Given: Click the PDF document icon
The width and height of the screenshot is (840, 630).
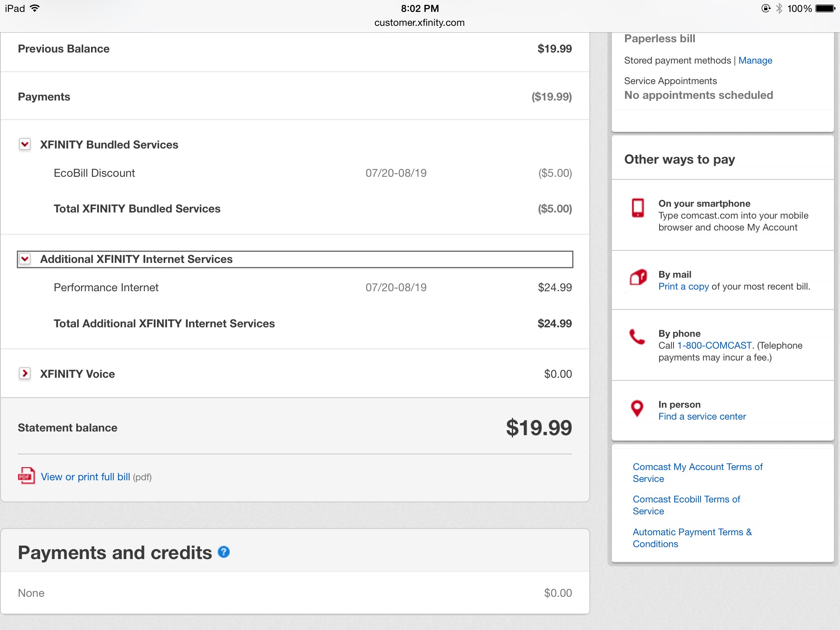Looking at the screenshot, I should click(x=26, y=476).
